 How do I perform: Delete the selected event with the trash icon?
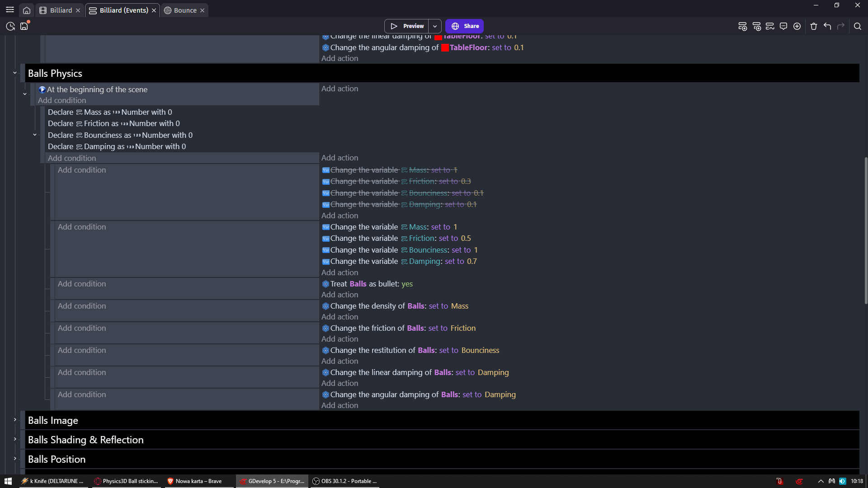[x=814, y=26]
